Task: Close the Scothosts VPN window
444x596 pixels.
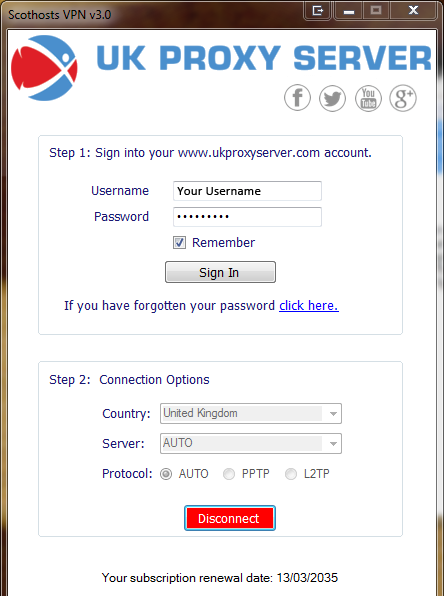Action: click(413, 10)
